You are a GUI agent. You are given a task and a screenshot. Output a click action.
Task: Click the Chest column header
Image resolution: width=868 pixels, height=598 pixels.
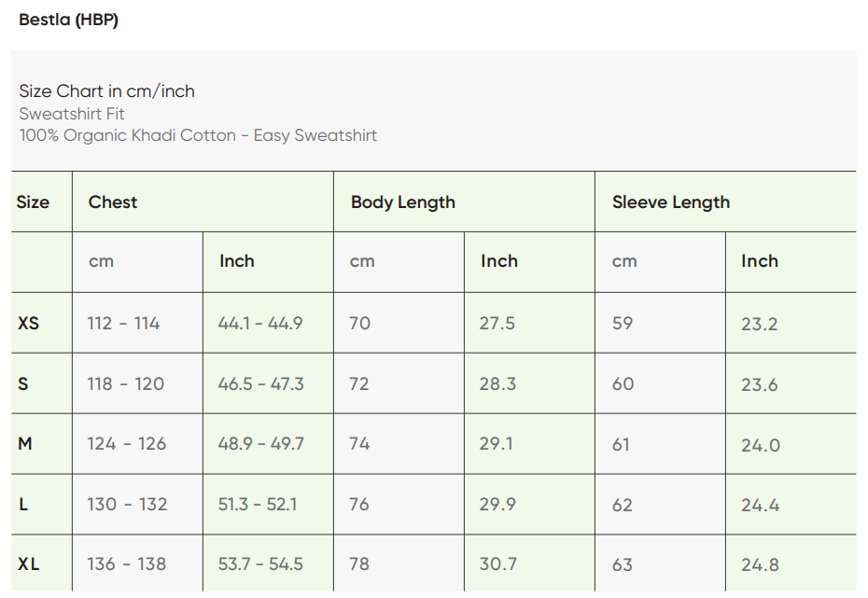(x=113, y=202)
